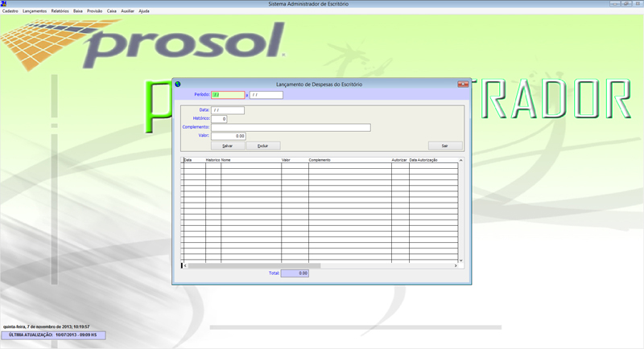Click the Complemento text field
The height and width of the screenshot is (349, 644).
point(291,128)
